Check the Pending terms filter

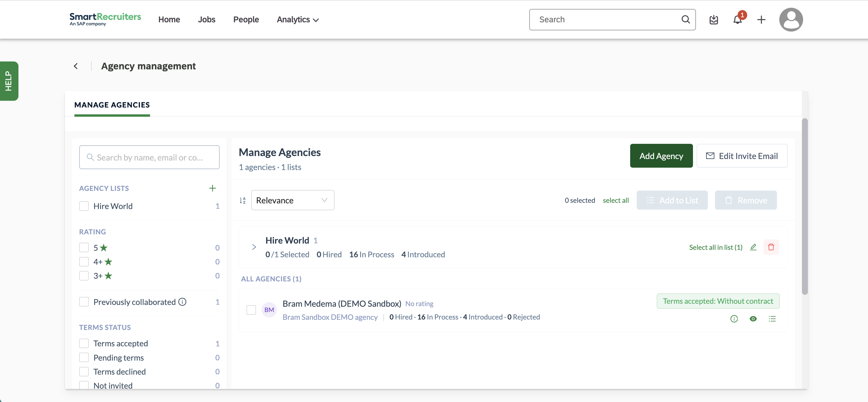click(x=84, y=358)
